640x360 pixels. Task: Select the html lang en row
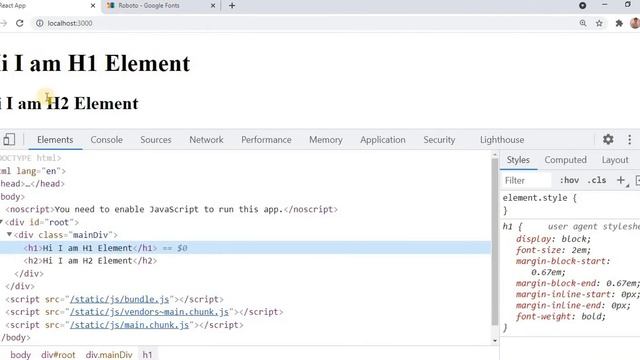pyautogui.click(x=245, y=171)
